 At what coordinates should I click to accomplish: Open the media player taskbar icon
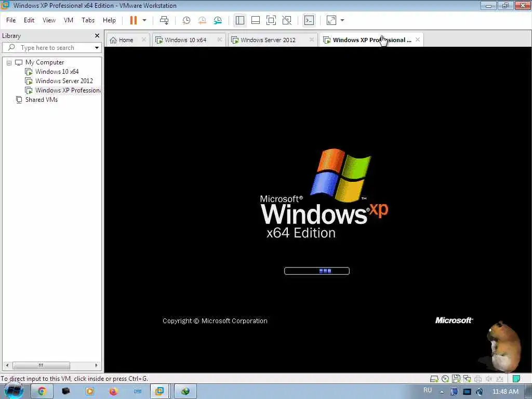pyautogui.click(x=89, y=392)
